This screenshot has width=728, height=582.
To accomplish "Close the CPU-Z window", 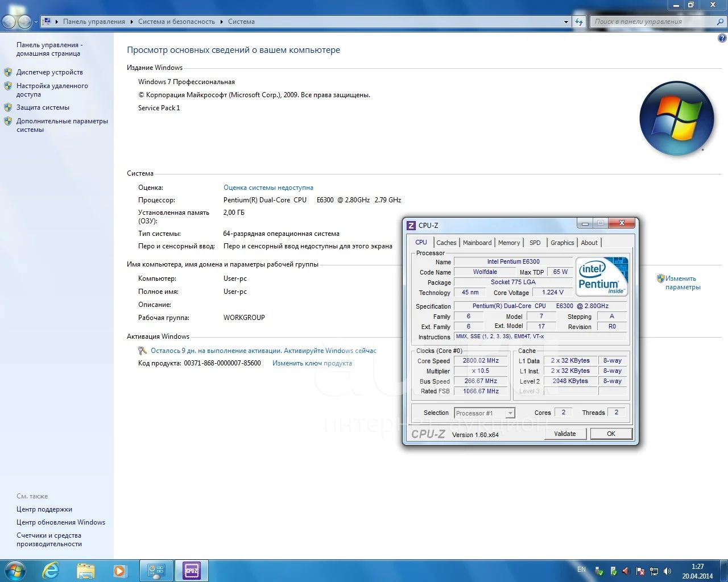I will 622,223.
